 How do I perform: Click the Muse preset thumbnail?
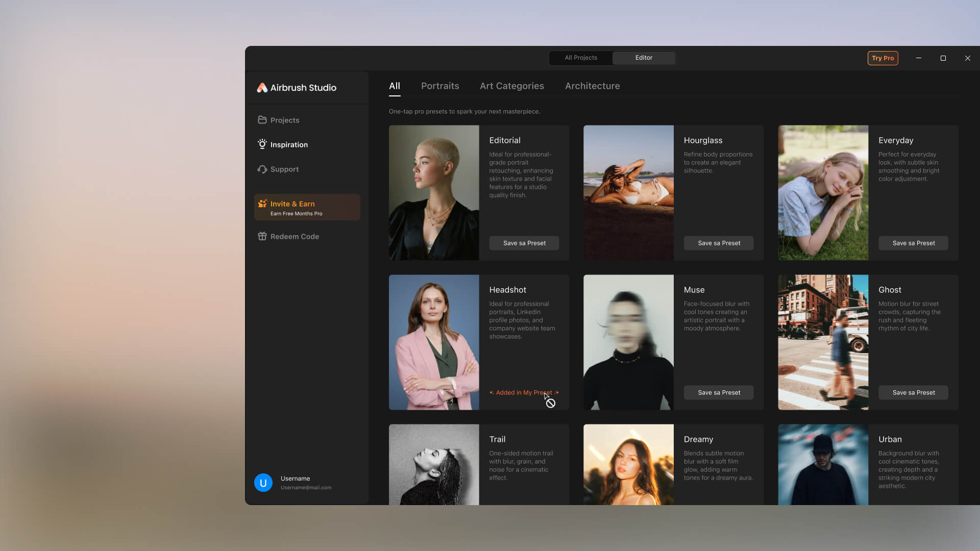628,342
